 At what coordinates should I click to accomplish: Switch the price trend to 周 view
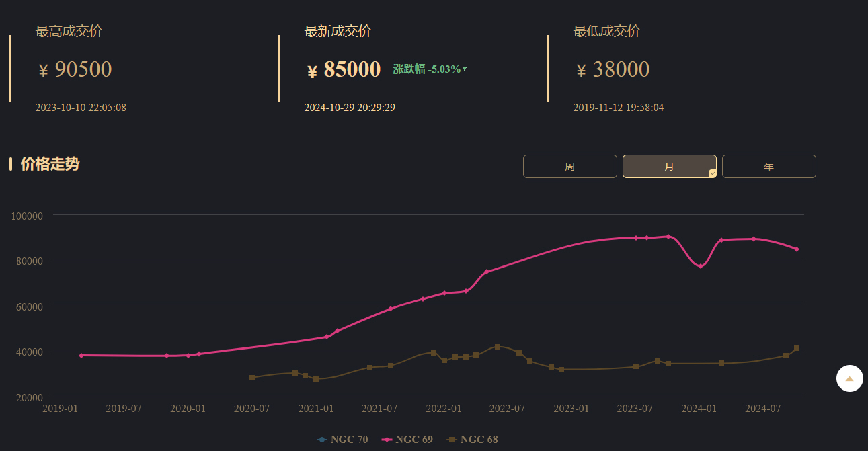[569, 167]
